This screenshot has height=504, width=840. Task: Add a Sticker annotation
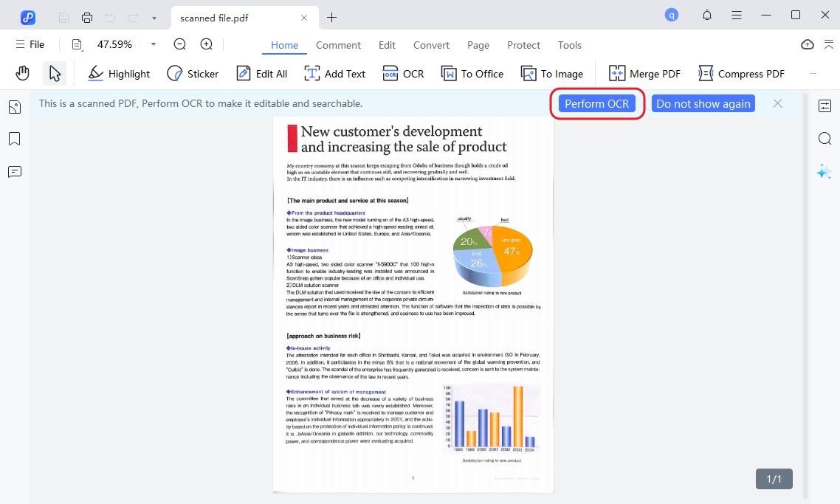pos(193,73)
